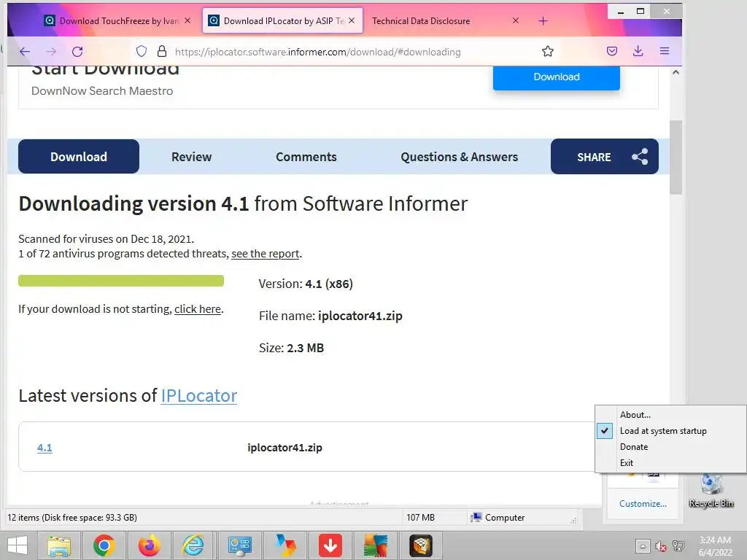The image size is (747, 560).
Task: Go back to the previous page
Action: click(x=25, y=52)
